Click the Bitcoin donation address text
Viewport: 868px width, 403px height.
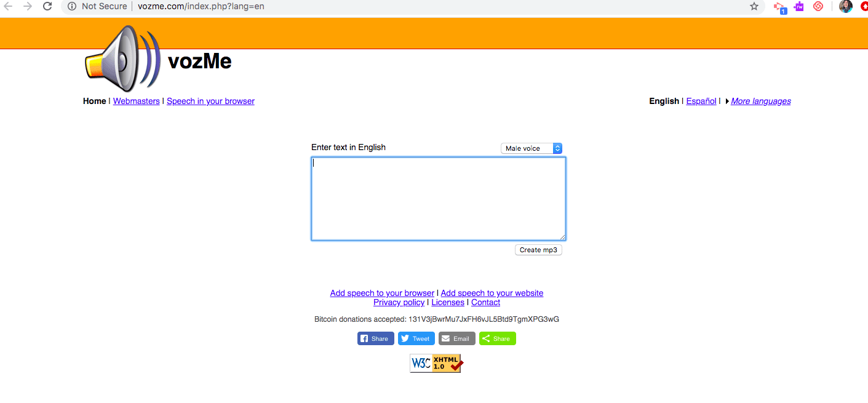coord(484,319)
